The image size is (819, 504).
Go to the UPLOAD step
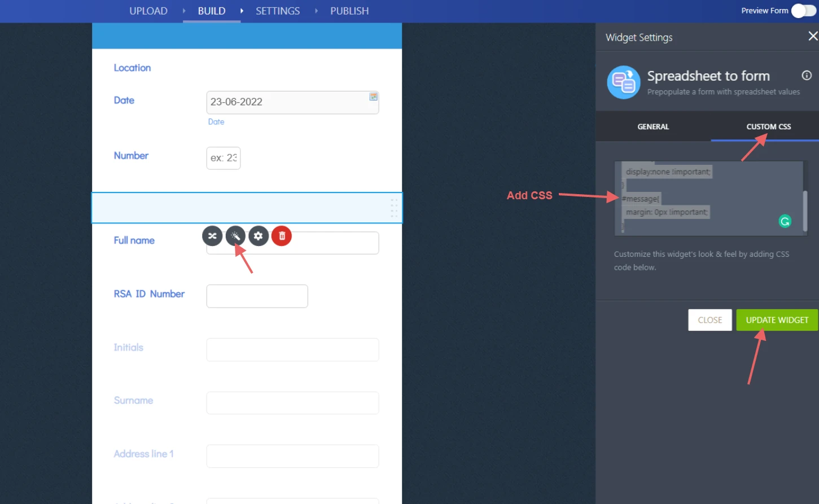pyautogui.click(x=148, y=11)
